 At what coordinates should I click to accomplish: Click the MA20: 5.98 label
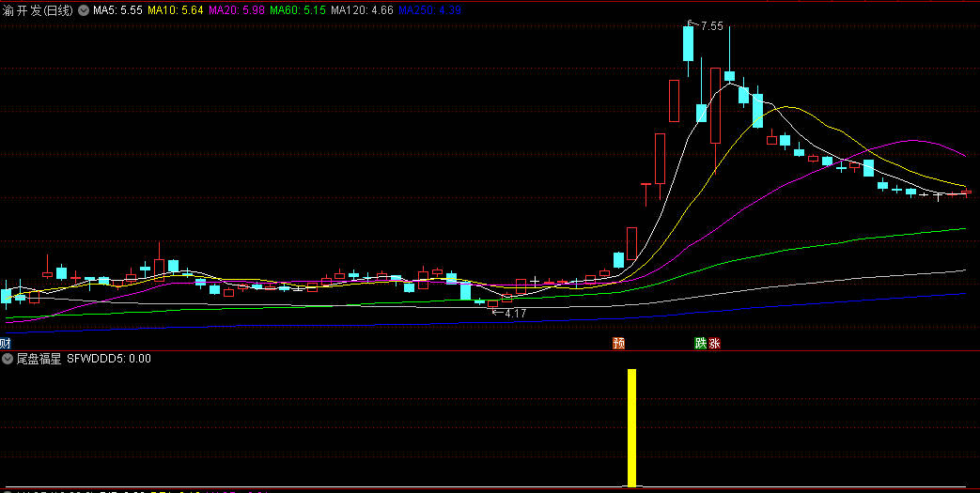click(x=236, y=10)
